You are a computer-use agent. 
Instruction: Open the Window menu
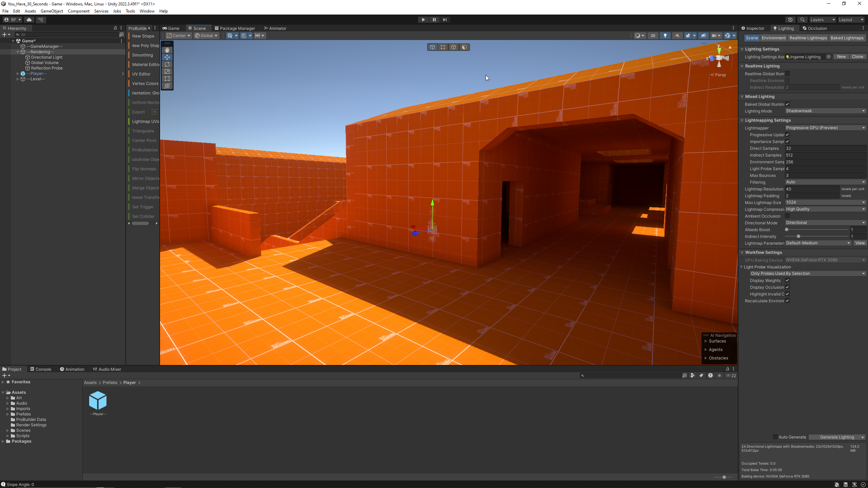(147, 11)
